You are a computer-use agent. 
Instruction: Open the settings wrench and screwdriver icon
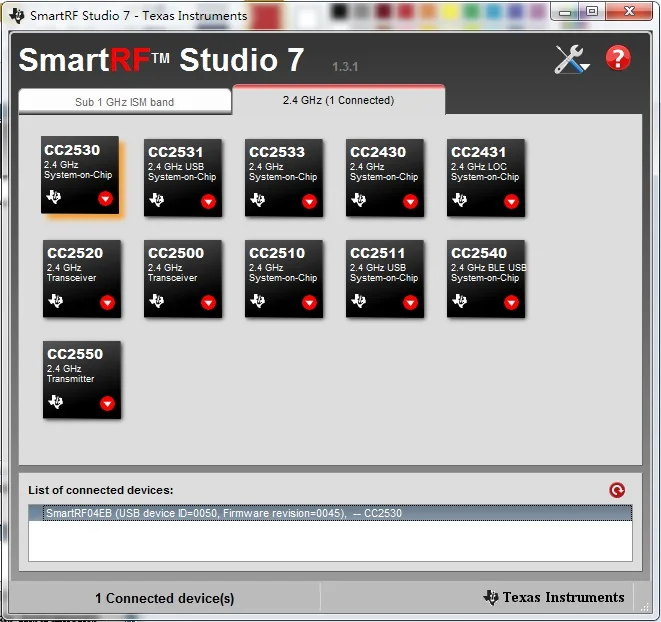click(x=571, y=59)
